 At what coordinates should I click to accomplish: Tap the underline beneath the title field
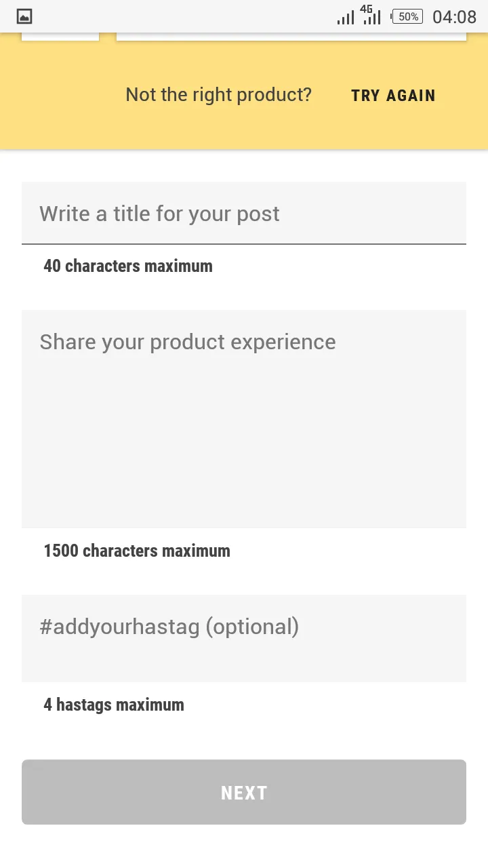tap(244, 243)
